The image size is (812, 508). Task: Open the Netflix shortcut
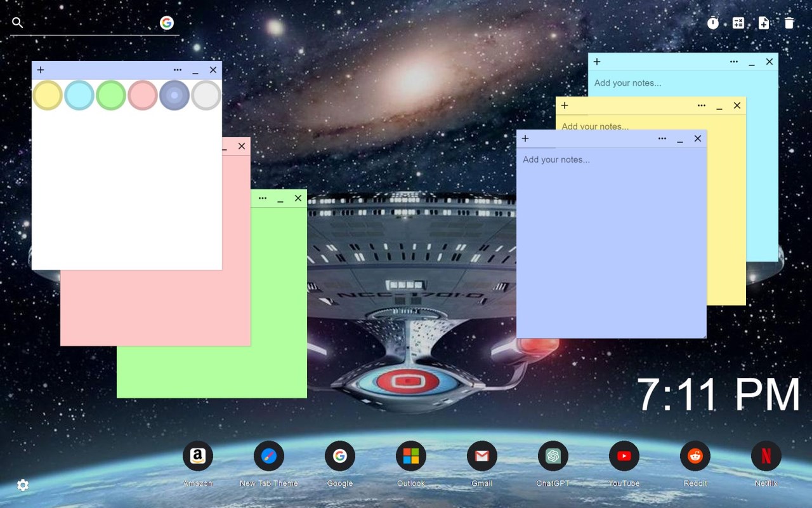tap(766, 456)
